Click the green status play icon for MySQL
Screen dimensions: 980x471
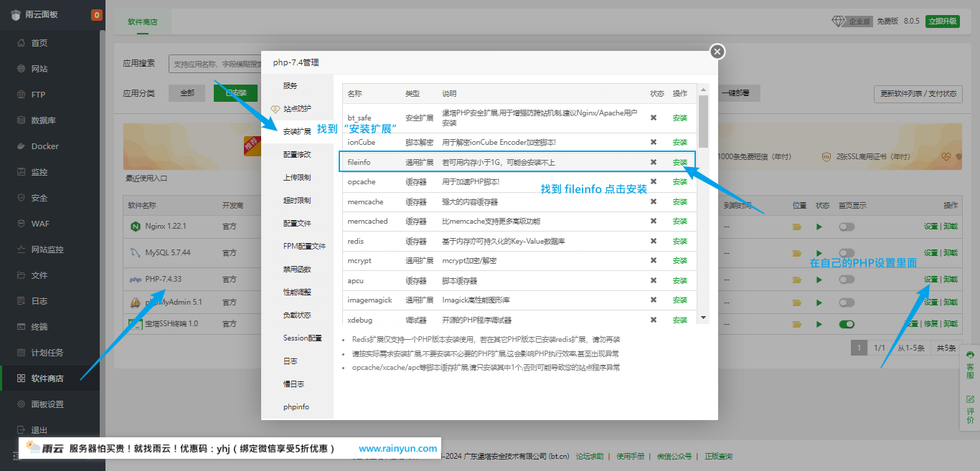click(819, 253)
